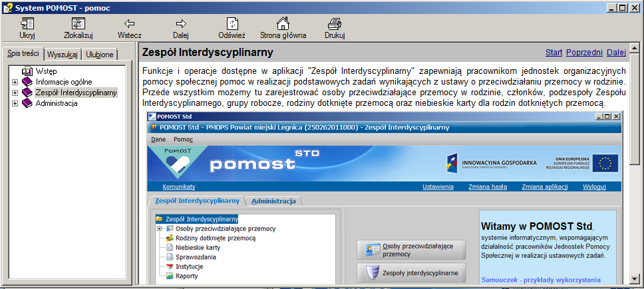Select Niebieskie karty tree row
The image size is (644, 289).
[198, 248]
